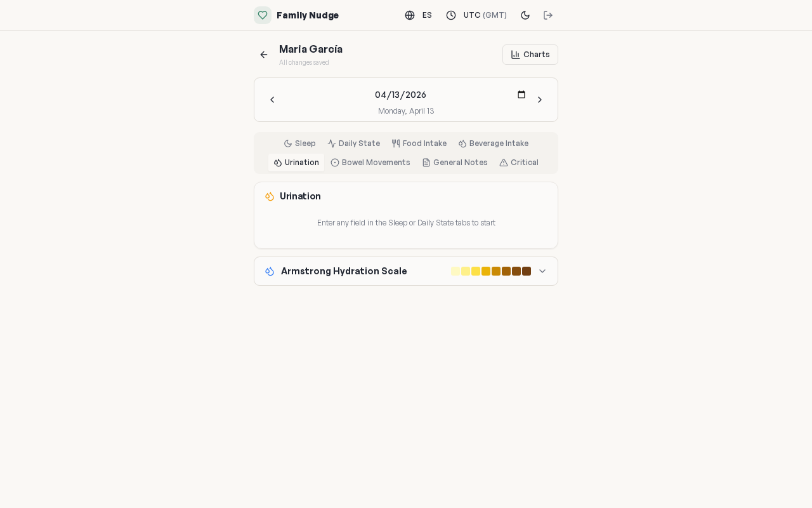812x508 pixels.
Task: Toggle dark mode with moon icon
Action: 525,15
